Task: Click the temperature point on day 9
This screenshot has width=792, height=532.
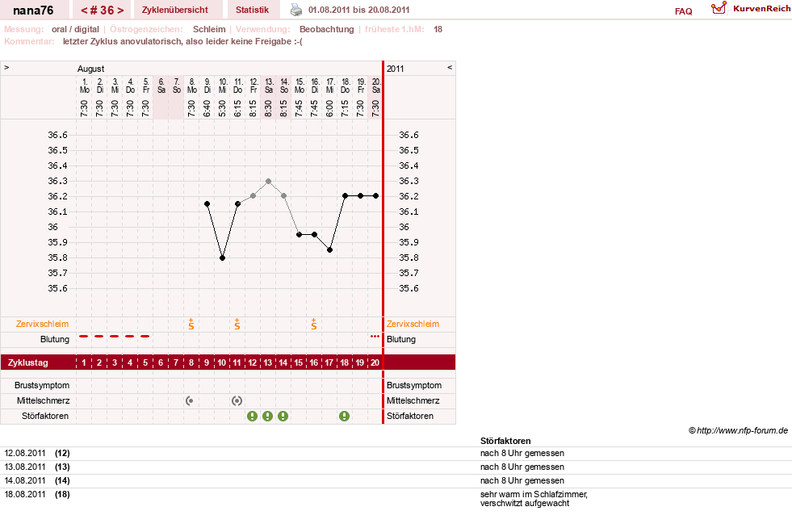Action: click(207, 203)
